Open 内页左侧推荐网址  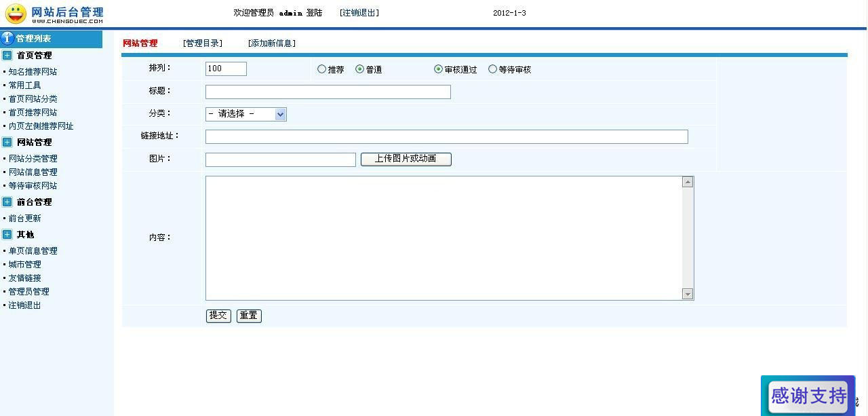point(41,126)
